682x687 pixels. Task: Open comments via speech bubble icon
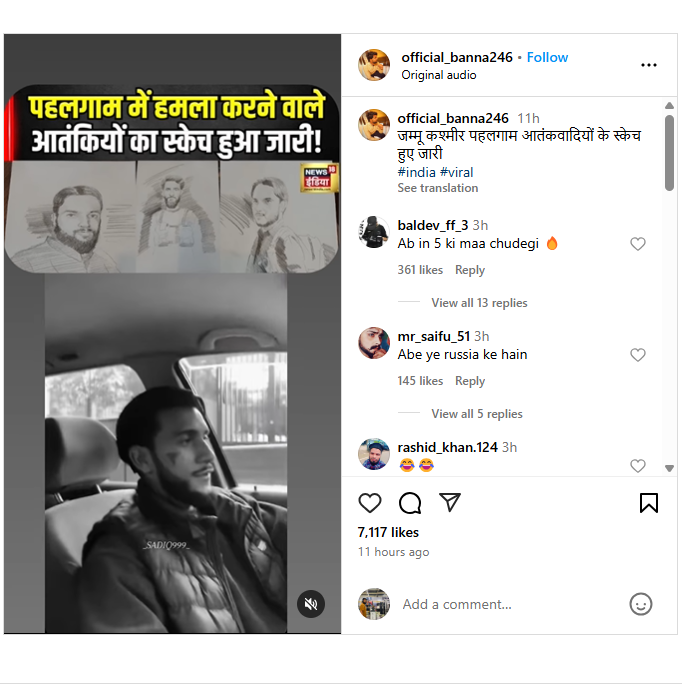click(410, 503)
